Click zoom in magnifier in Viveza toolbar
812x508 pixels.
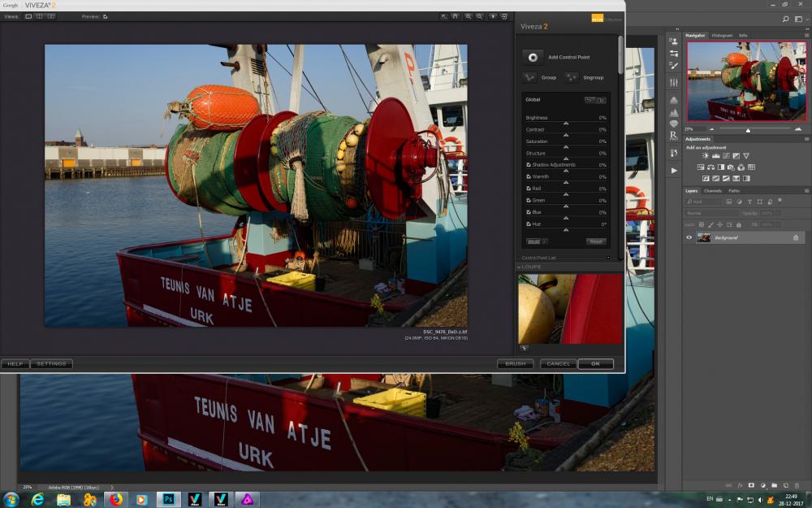tap(469, 16)
